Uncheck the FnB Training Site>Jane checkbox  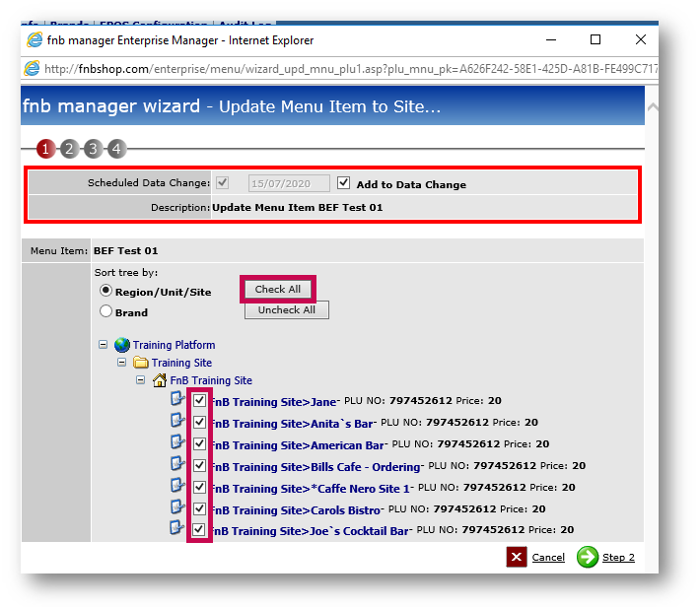(199, 400)
